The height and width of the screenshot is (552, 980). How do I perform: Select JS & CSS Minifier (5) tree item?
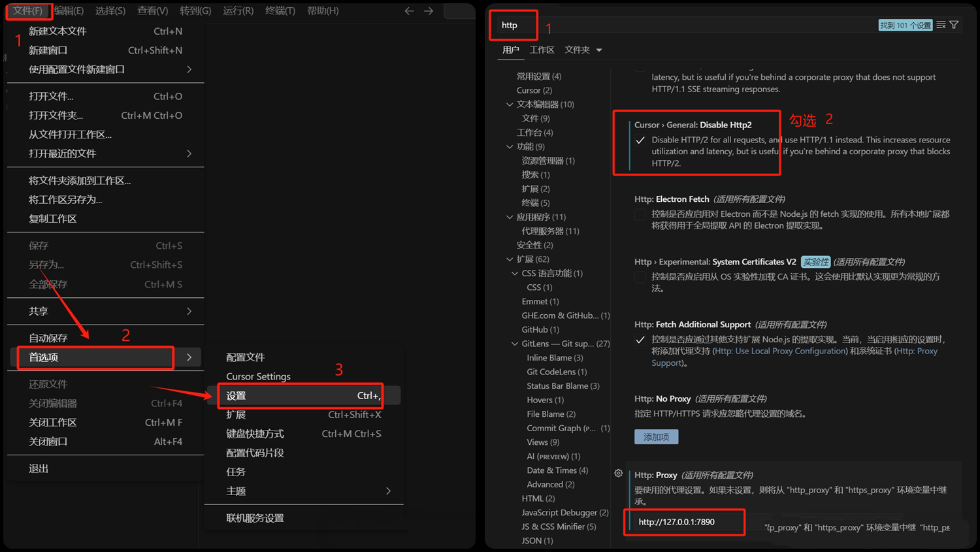[559, 527]
